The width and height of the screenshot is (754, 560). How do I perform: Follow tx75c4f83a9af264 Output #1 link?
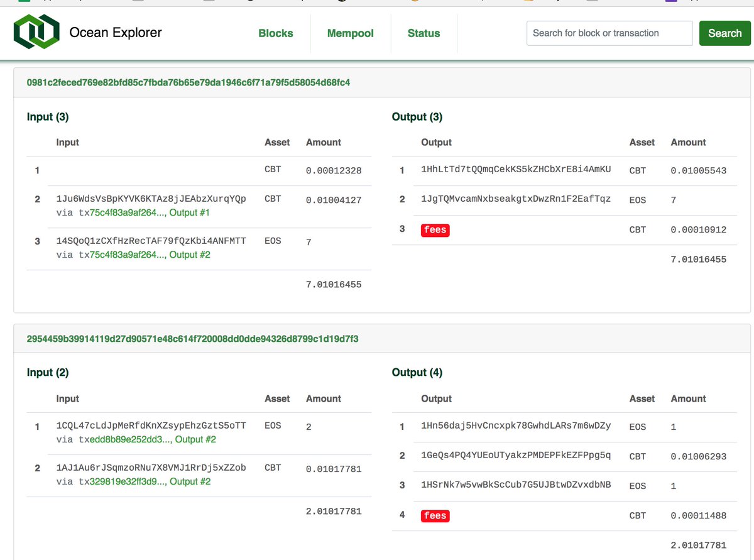pos(151,212)
